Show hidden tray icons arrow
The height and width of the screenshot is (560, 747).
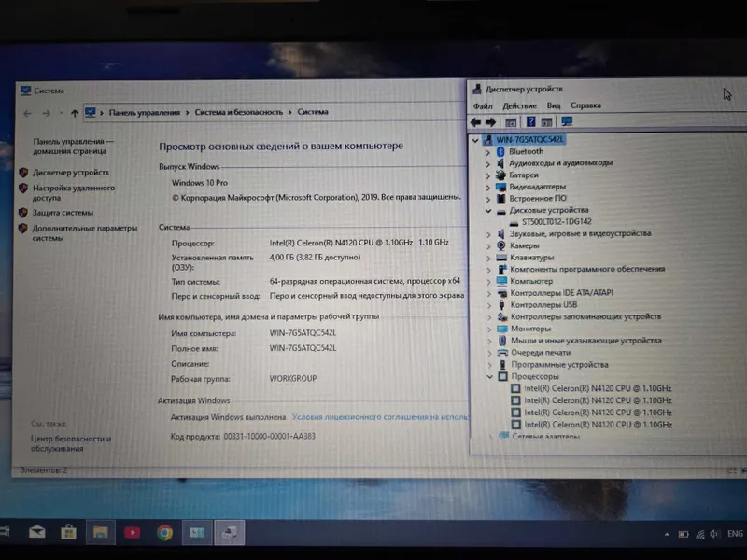pos(667,534)
